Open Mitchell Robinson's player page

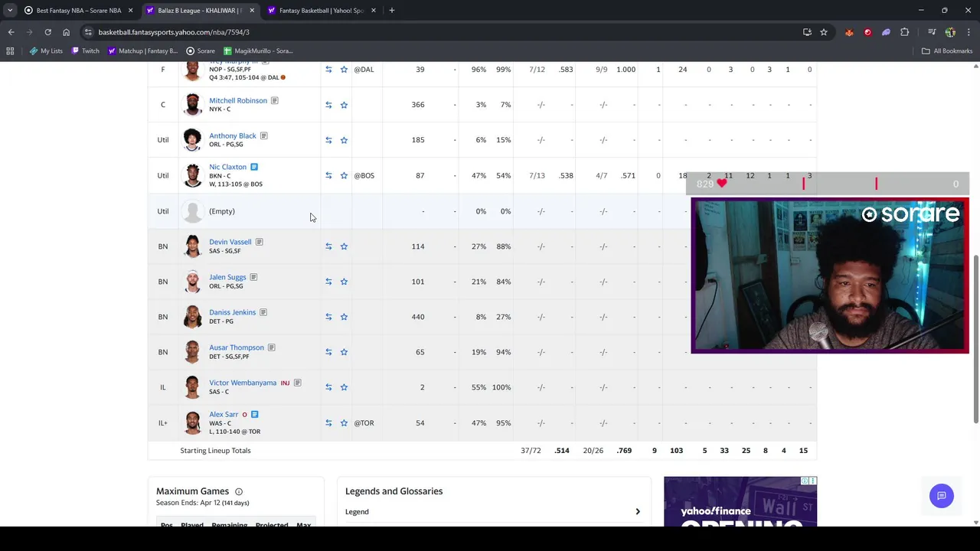click(x=238, y=100)
